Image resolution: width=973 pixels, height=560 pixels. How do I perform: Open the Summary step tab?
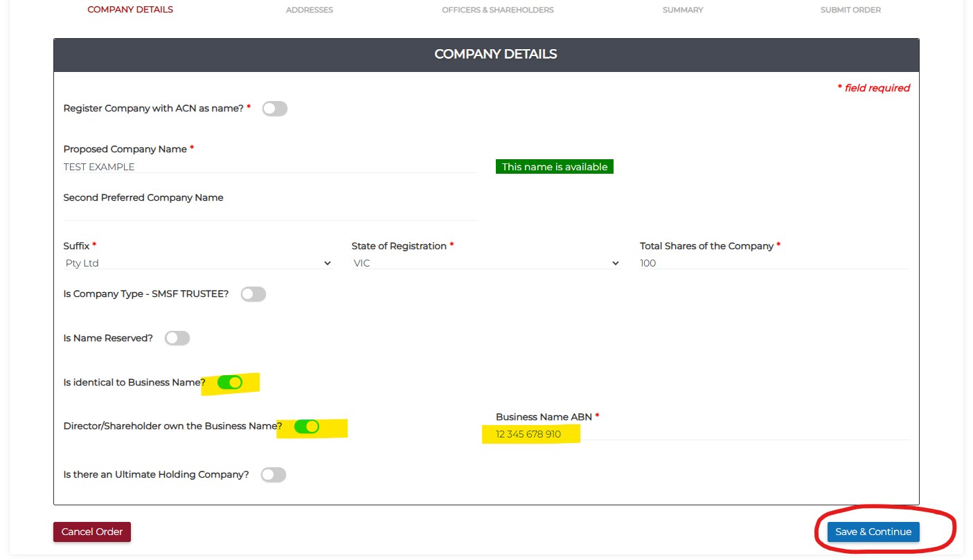(x=682, y=10)
